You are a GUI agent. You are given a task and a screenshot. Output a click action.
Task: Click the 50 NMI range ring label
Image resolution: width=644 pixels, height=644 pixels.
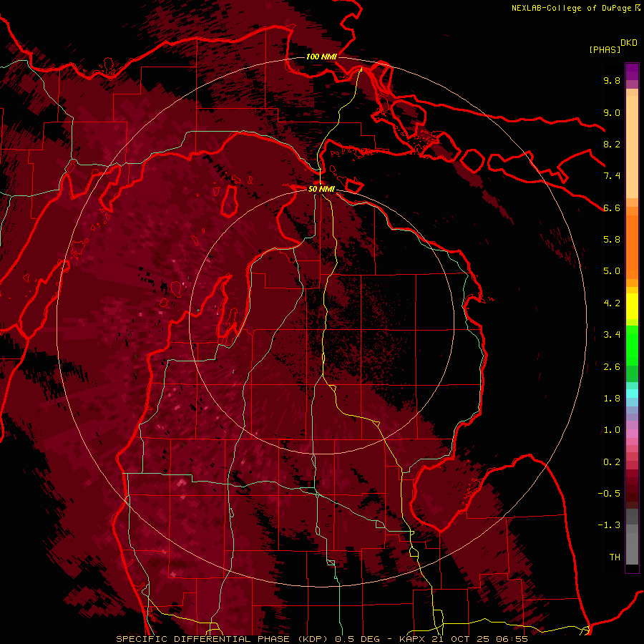point(321,189)
